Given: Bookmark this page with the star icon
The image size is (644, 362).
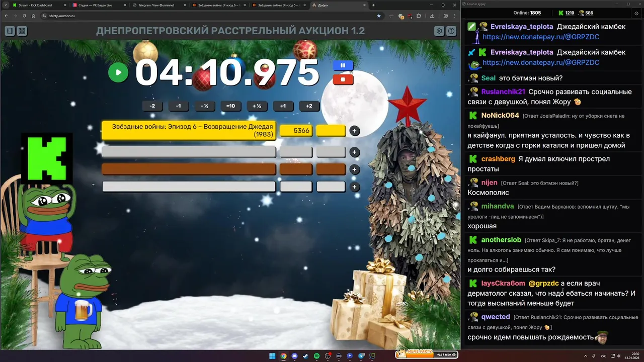Looking at the screenshot, I should [x=379, y=16].
